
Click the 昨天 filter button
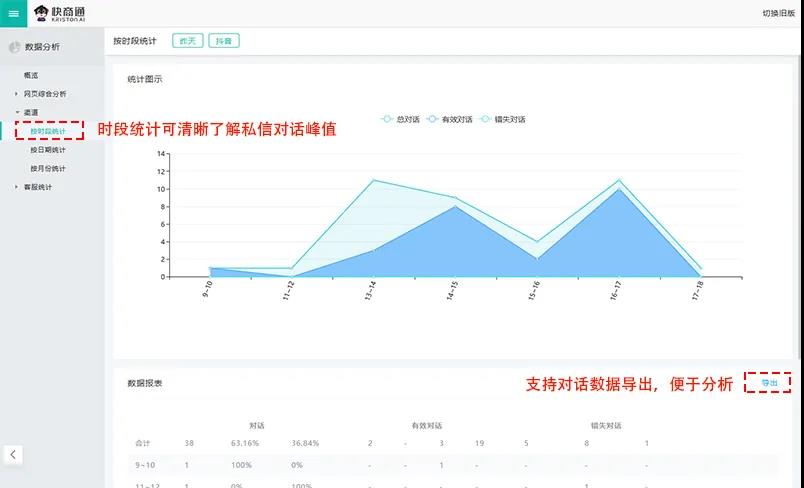[187, 41]
